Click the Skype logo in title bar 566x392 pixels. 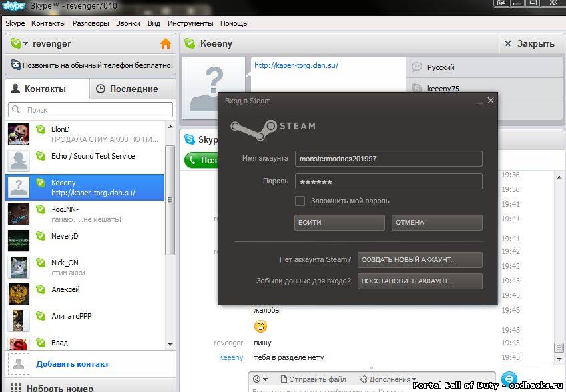[x=14, y=6]
